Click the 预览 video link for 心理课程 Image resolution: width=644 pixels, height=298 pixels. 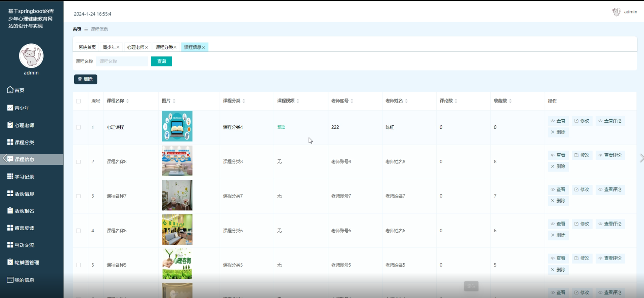click(281, 127)
